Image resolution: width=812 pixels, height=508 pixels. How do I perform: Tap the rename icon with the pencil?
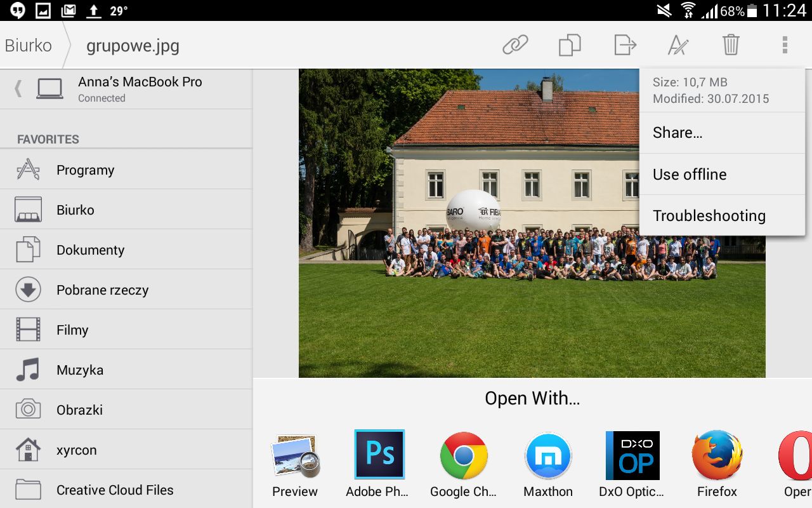pos(678,45)
